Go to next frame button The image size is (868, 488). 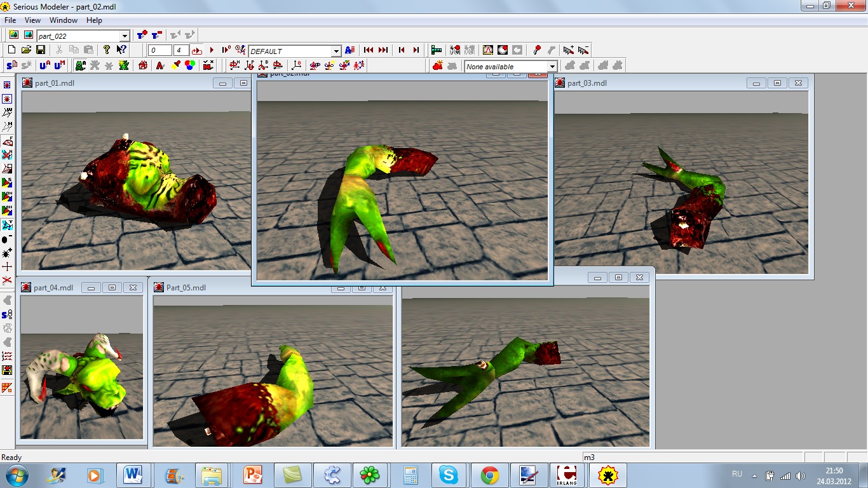click(416, 50)
